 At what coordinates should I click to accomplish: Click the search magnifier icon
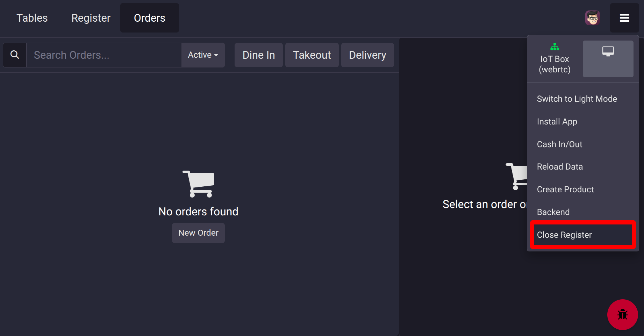[15, 55]
